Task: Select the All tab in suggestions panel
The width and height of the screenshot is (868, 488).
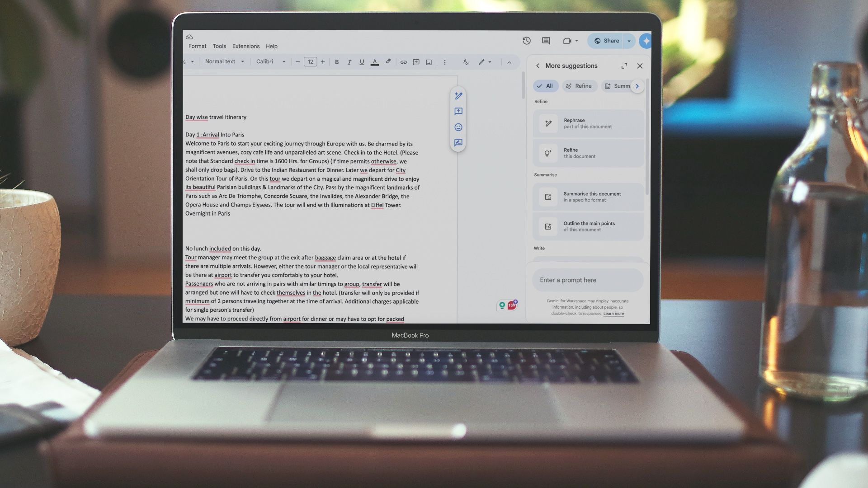Action: tap(544, 85)
